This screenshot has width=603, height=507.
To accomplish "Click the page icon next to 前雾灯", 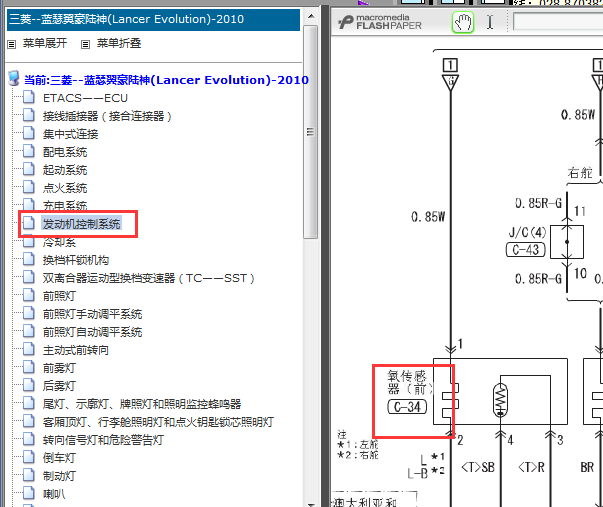I will (29, 367).
